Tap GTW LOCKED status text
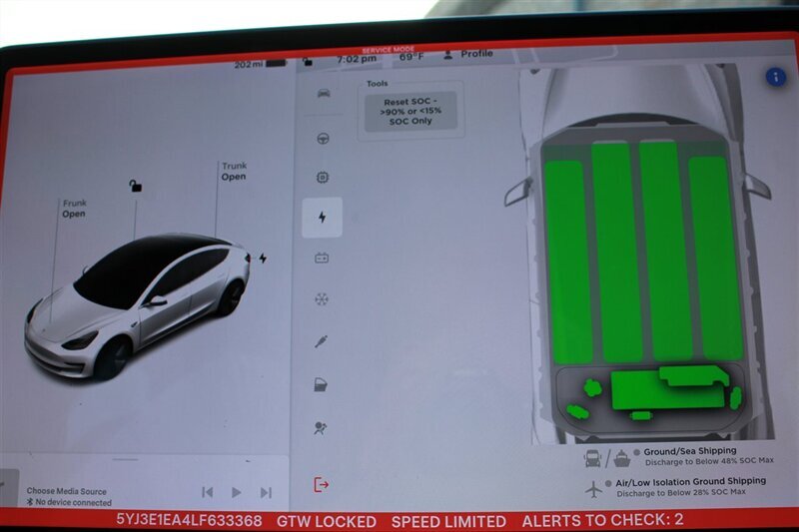The height and width of the screenshot is (532, 799). 327,522
